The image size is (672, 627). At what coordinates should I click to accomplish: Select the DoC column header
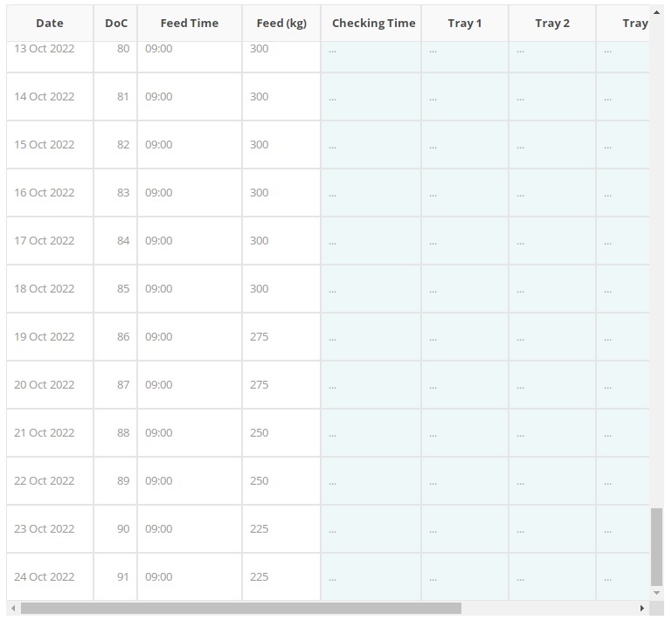tap(115, 23)
